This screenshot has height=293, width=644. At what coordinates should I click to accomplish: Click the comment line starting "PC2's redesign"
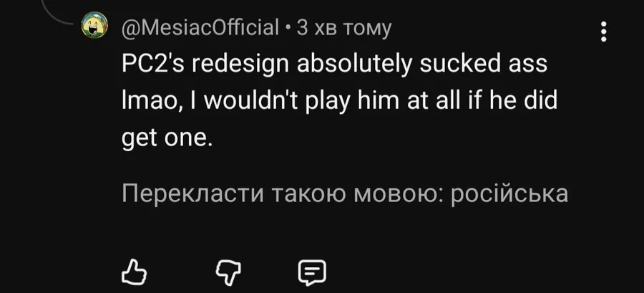pos(333,64)
